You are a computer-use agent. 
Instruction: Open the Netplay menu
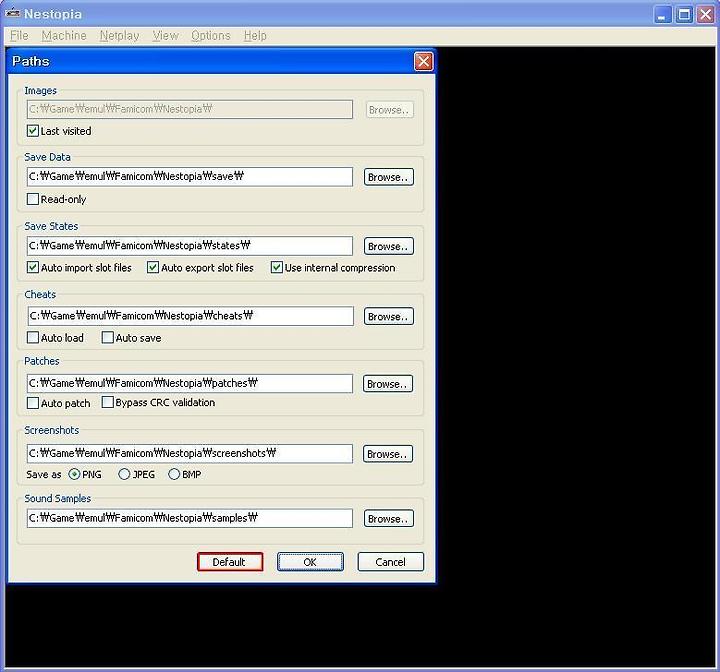[119, 35]
